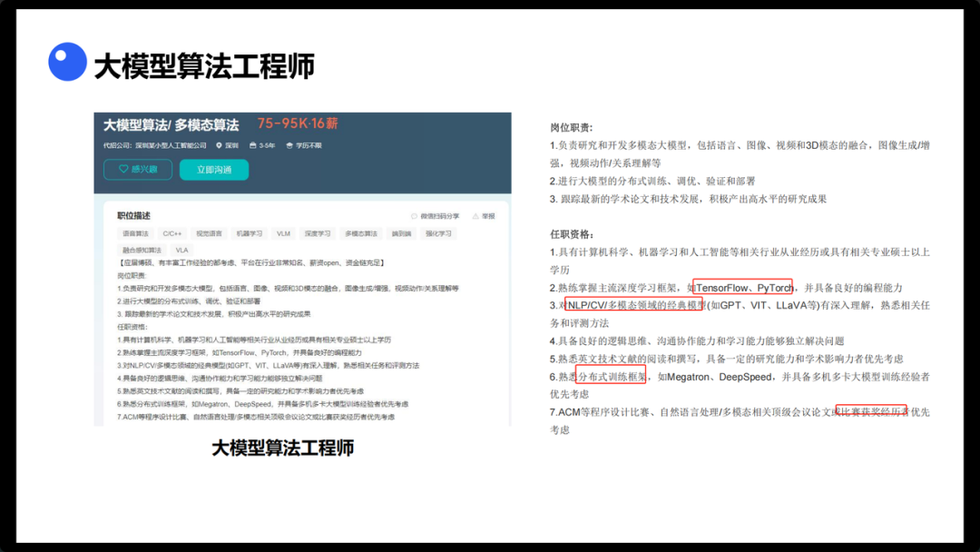
Task: Click the embedded job posting screenshot image
Action: (302, 270)
